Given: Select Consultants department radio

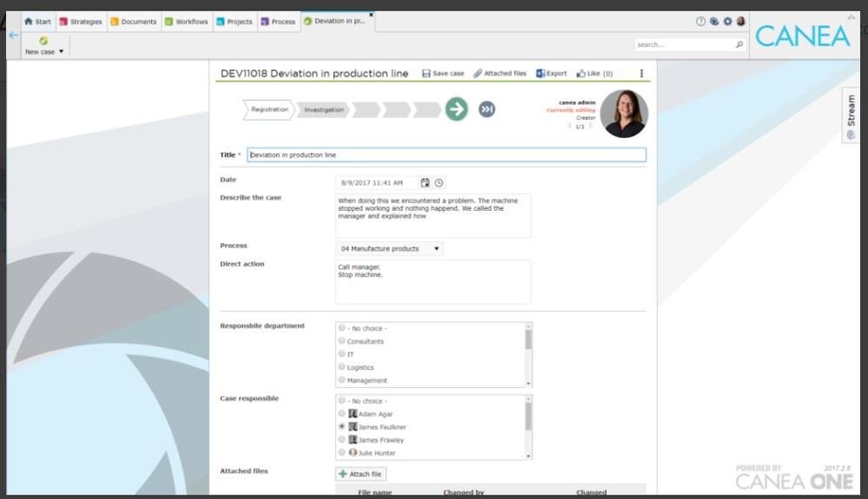Looking at the screenshot, I should [x=341, y=341].
